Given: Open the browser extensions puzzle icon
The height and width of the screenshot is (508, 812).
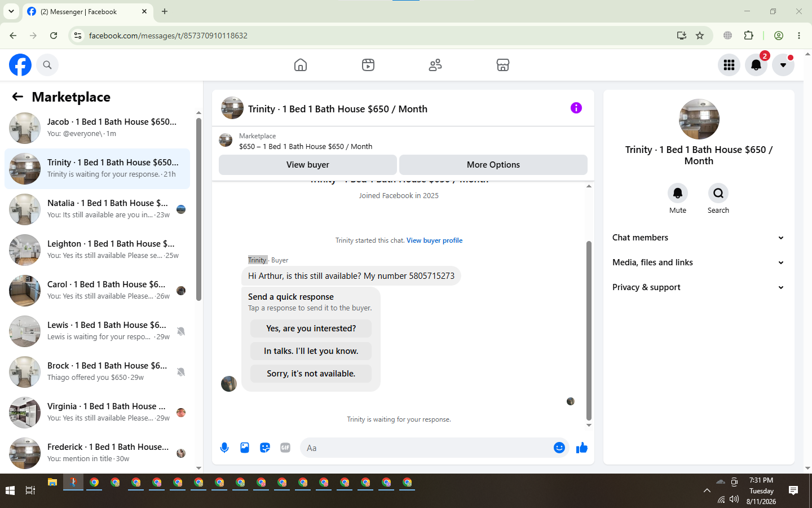Looking at the screenshot, I should [x=749, y=36].
